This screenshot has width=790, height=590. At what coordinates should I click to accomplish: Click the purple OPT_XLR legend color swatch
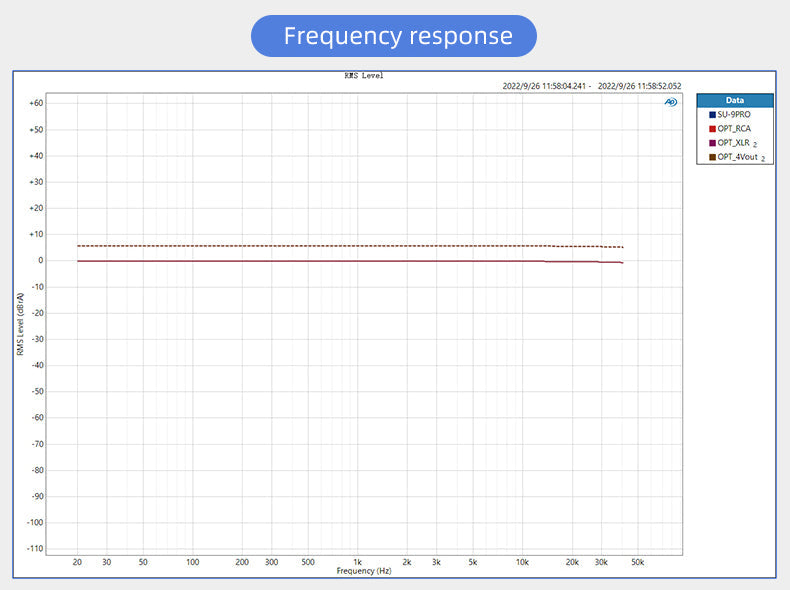click(712, 143)
